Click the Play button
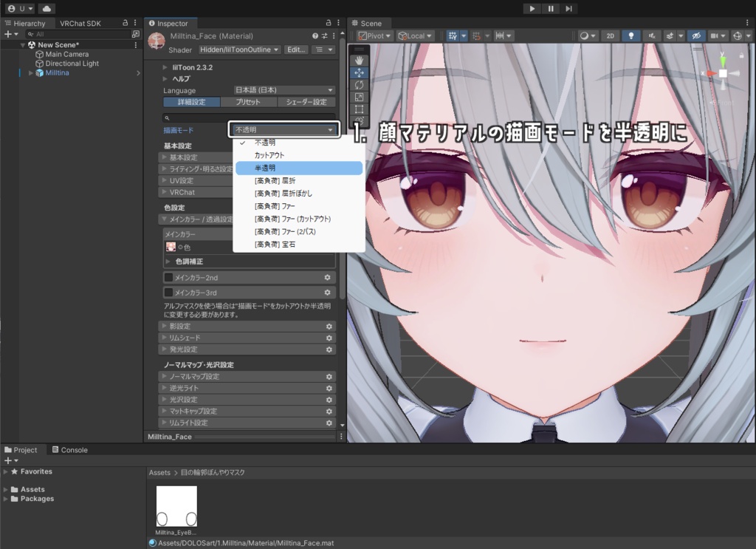 point(532,9)
